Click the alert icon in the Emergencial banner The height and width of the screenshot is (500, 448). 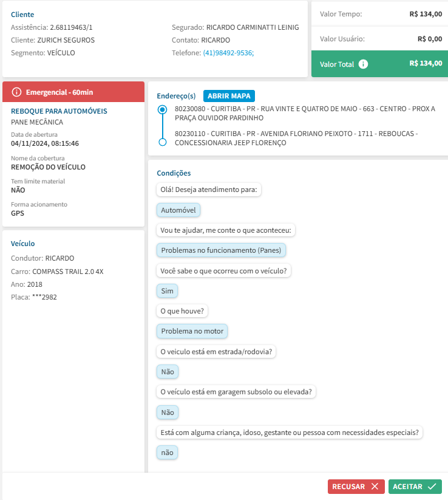point(16,92)
